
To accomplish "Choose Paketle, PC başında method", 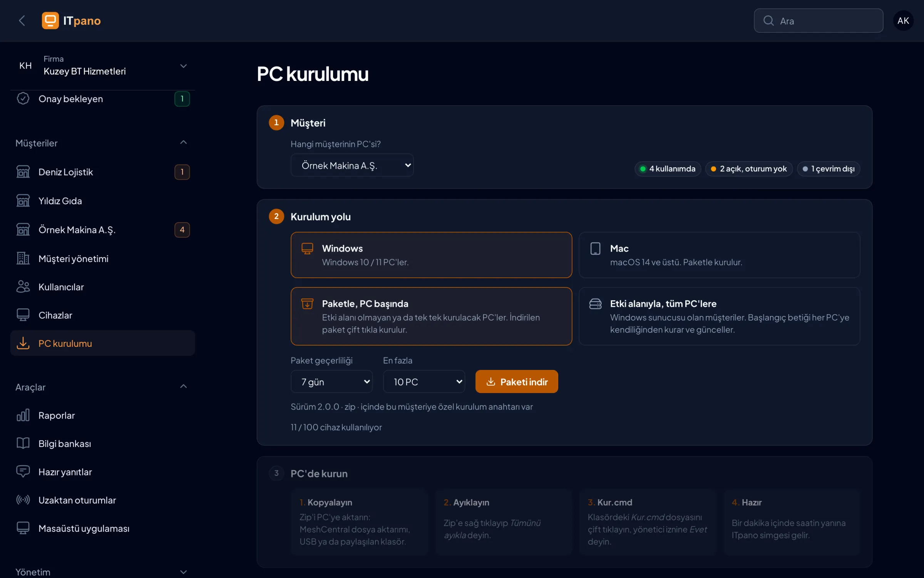I will [431, 316].
